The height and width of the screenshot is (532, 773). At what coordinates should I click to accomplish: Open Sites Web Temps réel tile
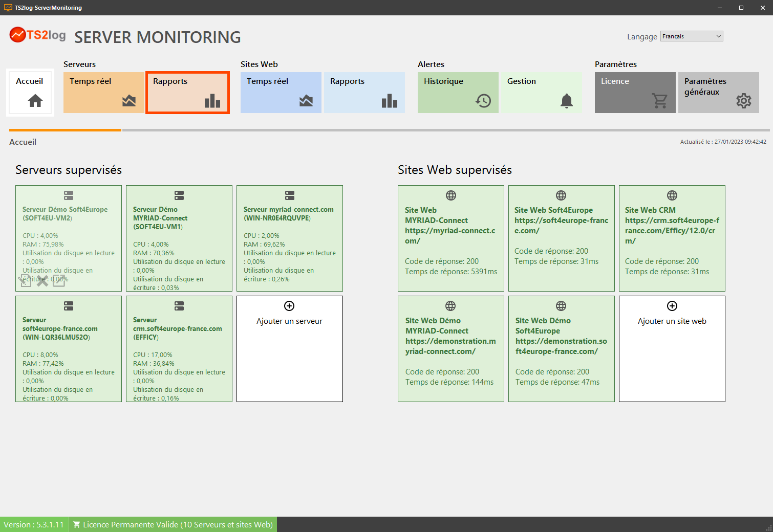click(281, 93)
